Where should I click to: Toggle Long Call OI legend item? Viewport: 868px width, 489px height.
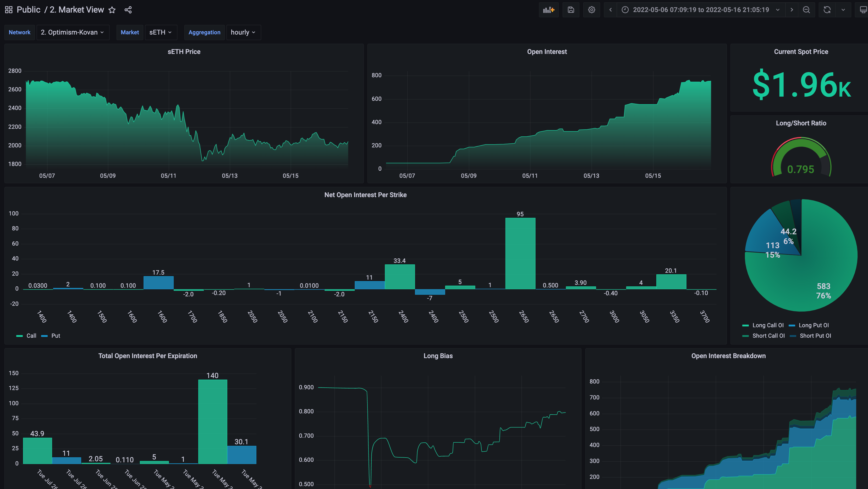(768, 325)
